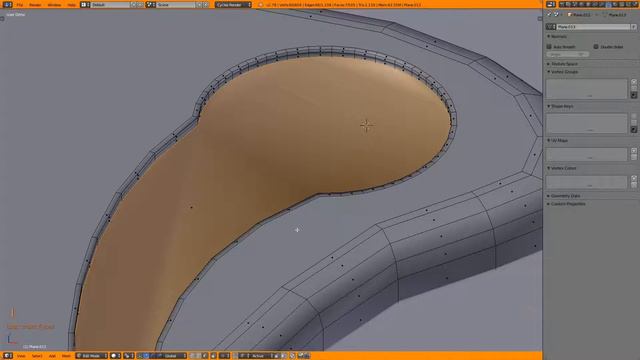The height and width of the screenshot is (360, 640).
Task: Open the viewport shading selector
Action: 116,356
